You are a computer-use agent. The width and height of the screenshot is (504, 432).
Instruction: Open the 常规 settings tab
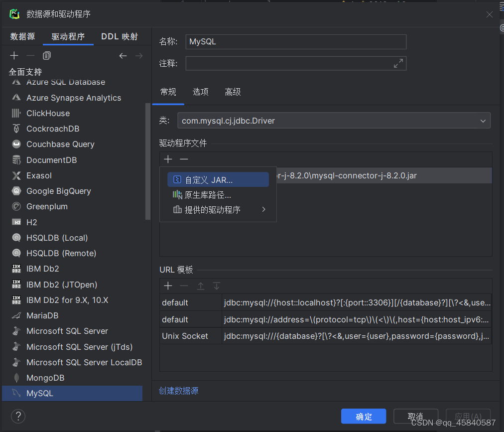click(x=168, y=92)
